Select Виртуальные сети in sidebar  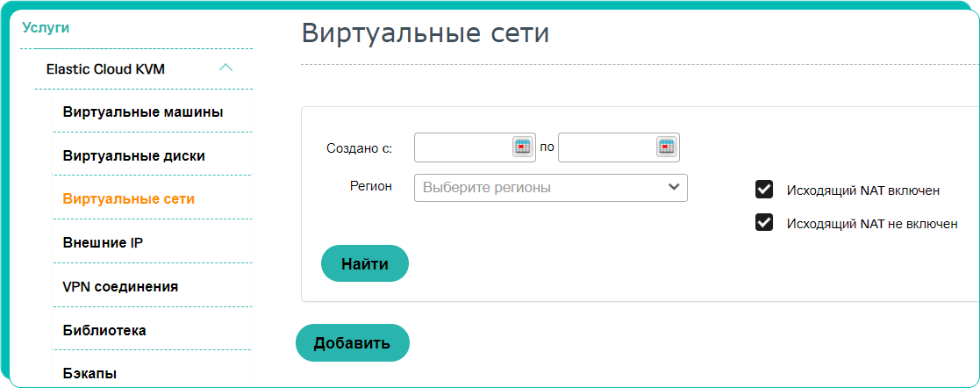click(129, 199)
